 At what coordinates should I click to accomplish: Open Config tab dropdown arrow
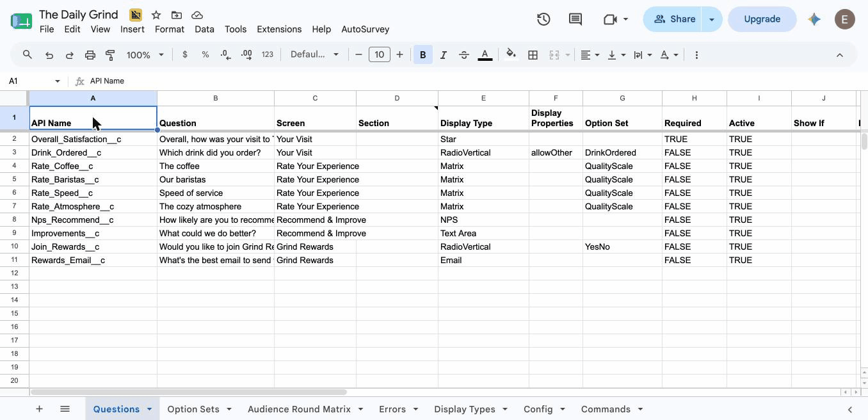(x=563, y=409)
